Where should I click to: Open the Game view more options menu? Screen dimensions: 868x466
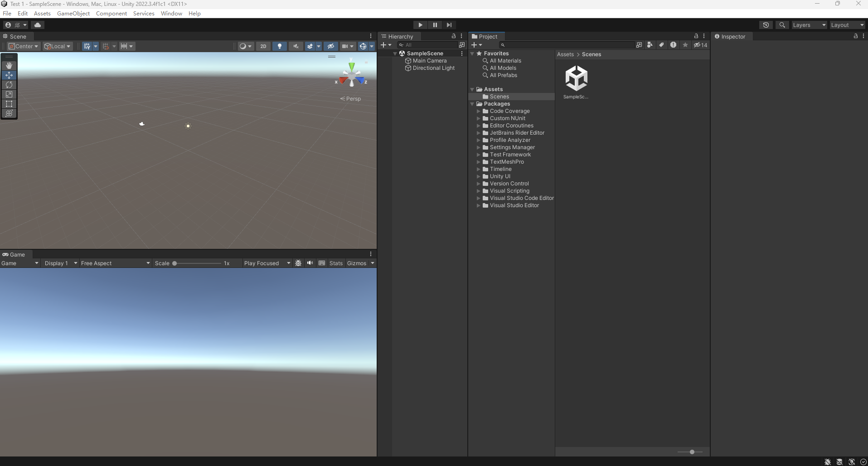[x=371, y=254]
